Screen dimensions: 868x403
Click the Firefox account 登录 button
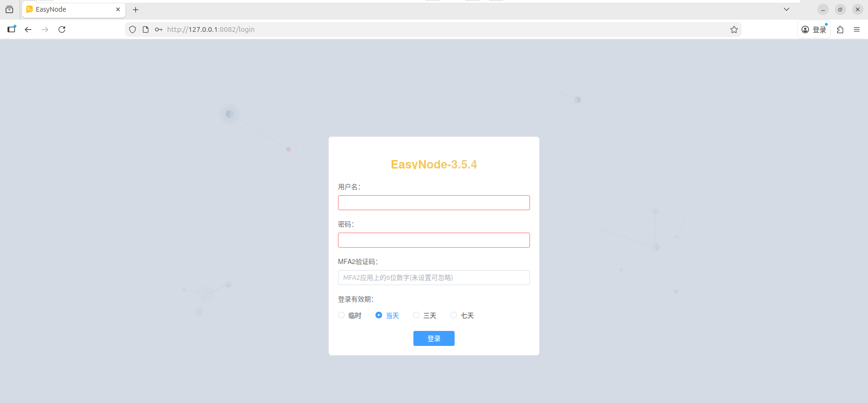tap(814, 29)
